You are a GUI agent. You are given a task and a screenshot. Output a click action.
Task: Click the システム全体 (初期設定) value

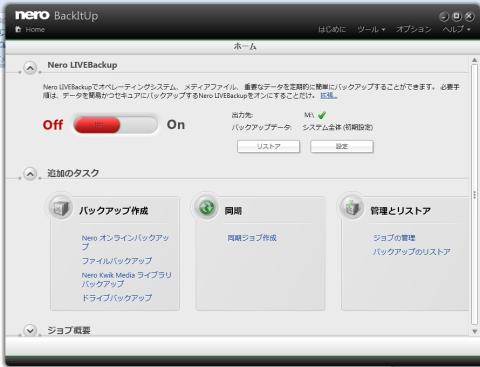click(x=338, y=127)
